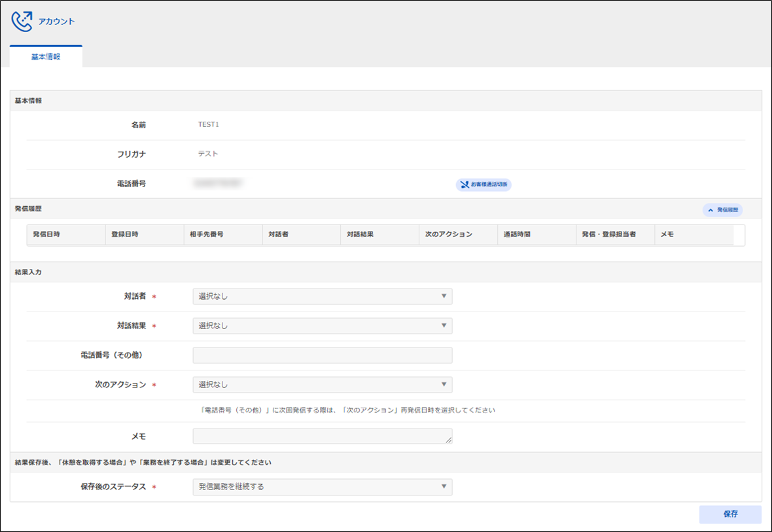Viewport: 772px width, 532px height.
Task: Open the 対話結果 dropdown in 結果入力
Action: coord(322,326)
